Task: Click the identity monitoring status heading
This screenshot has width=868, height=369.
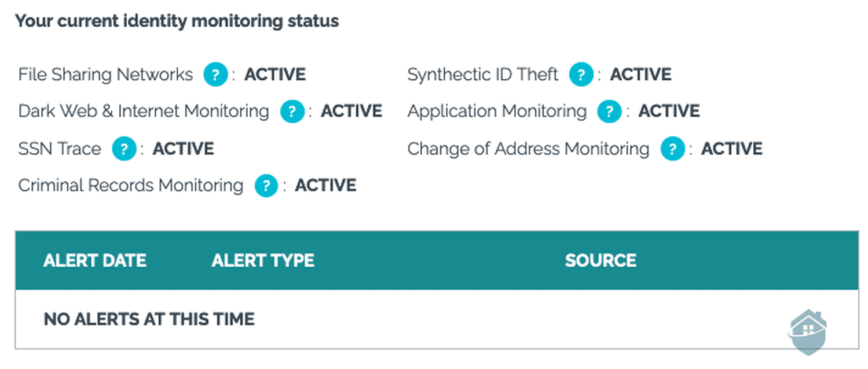Action: click(x=177, y=21)
